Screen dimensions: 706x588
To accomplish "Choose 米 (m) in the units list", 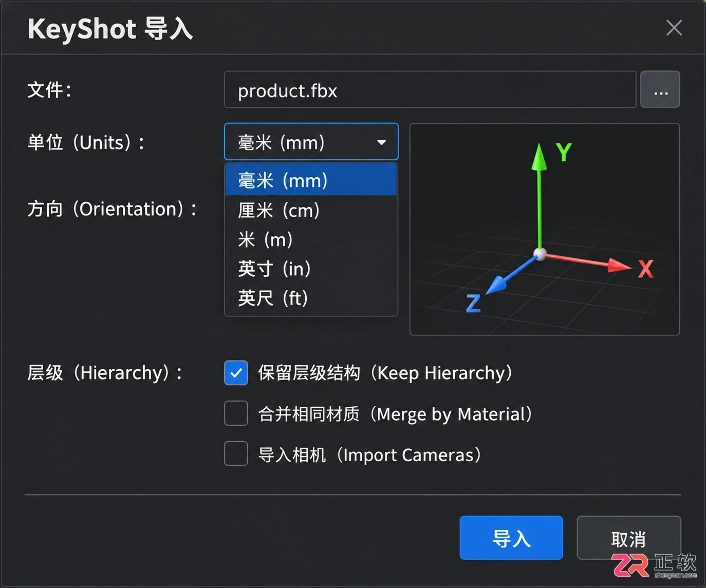I will point(311,239).
